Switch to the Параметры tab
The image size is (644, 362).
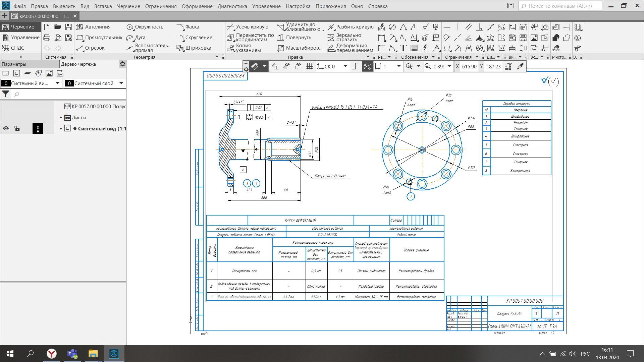pos(14,64)
